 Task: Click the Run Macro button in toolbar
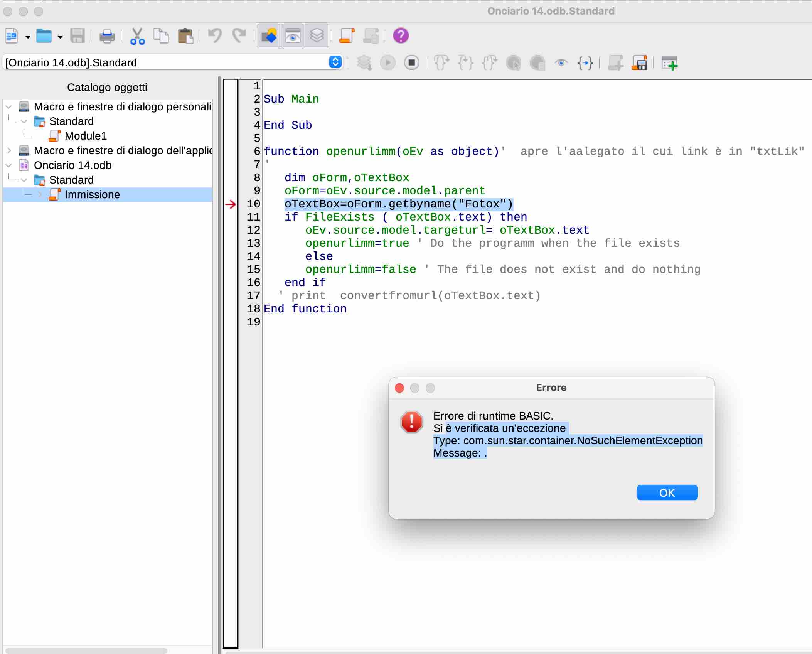coord(387,62)
